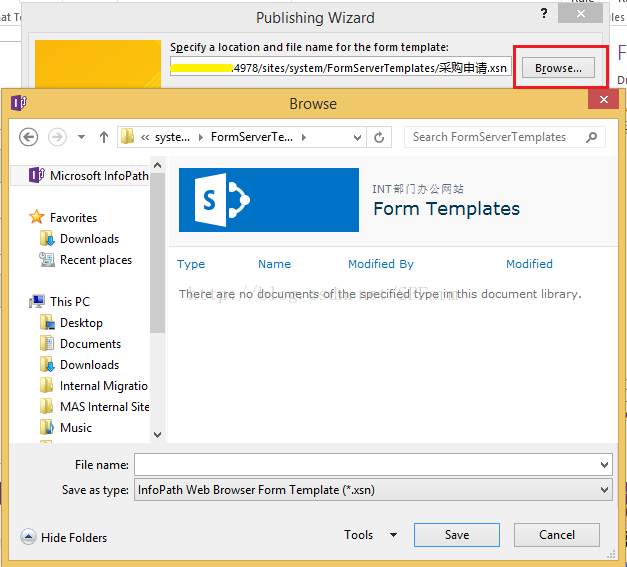Click the Forward navigation arrow
Screen dimensions: 627x567
point(57,137)
